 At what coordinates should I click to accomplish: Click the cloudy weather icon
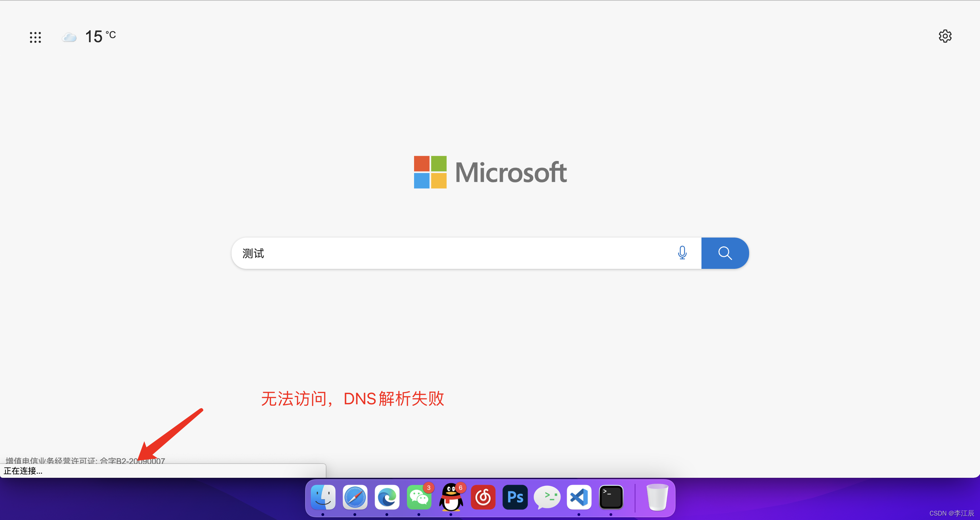pos(69,37)
